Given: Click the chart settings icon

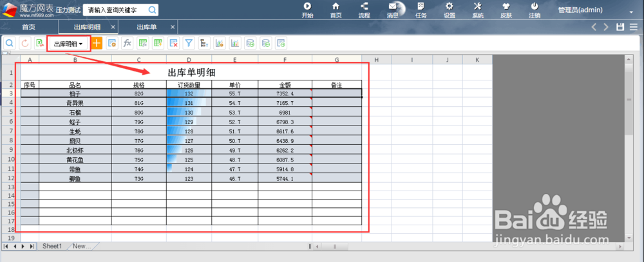Looking at the screenshot, I should click(220, 43).
